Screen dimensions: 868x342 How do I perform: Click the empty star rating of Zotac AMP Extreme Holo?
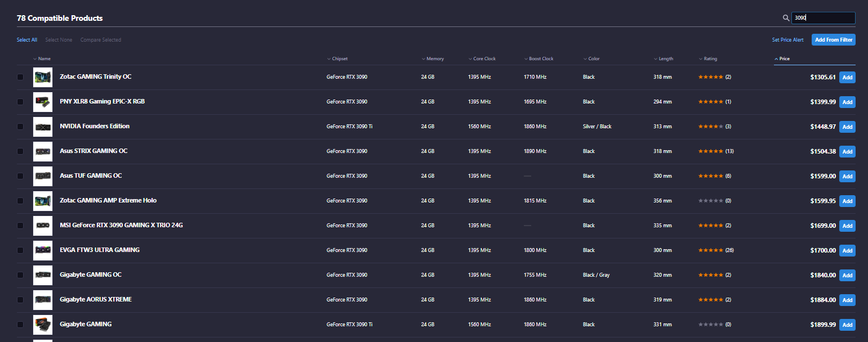[x=711, y=201]
